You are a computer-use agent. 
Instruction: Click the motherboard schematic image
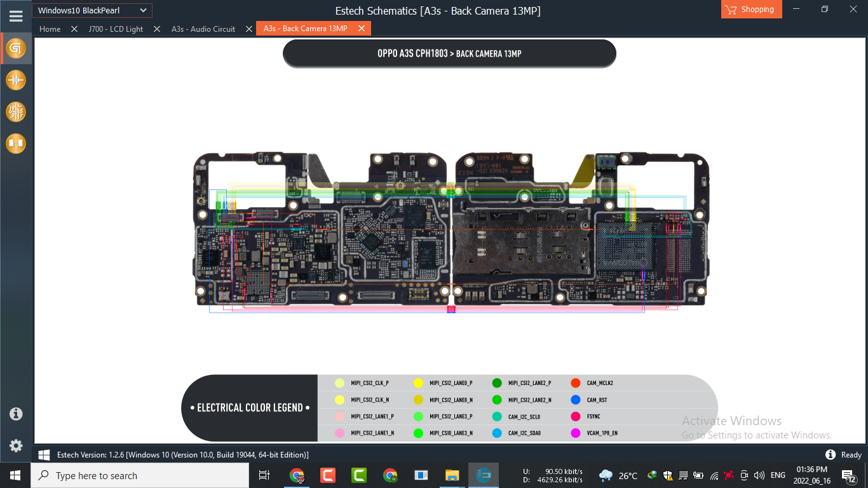click(451, 232)
